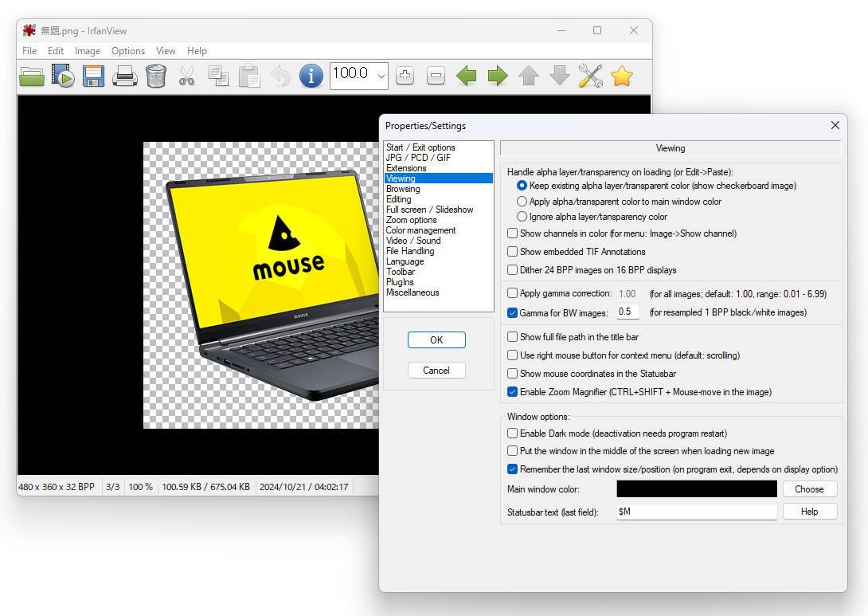Viewport: 868px width, 616px height.
Task: Select Extensions settings category
Action: pyautogui.click(x=406, y=168)
